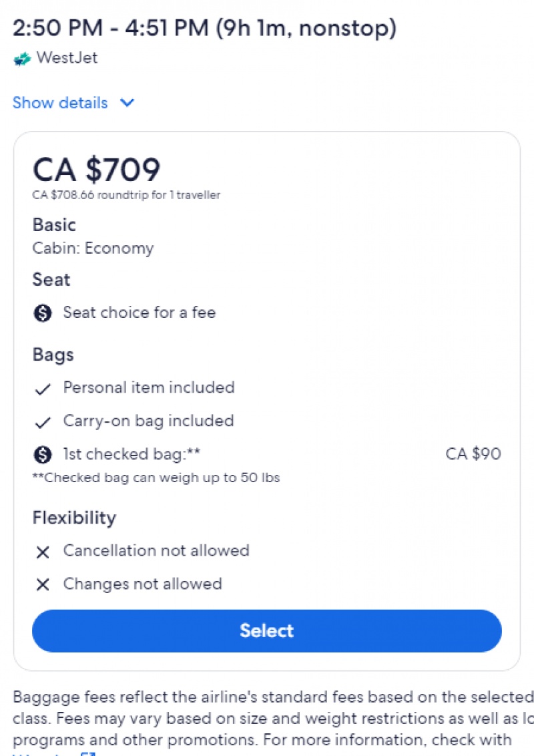This screenshot has width=534, height=756.
Task: Click the 1st checked bag label
Action: [131, 453]
